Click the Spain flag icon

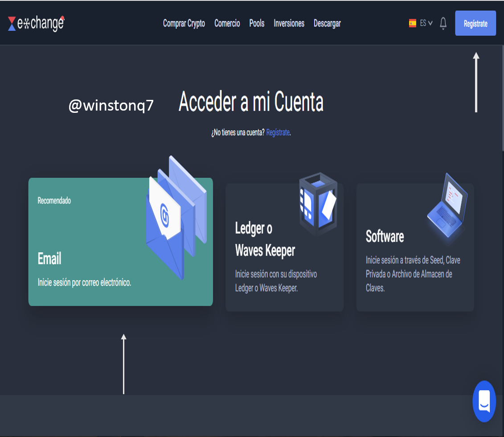[412, 23]
